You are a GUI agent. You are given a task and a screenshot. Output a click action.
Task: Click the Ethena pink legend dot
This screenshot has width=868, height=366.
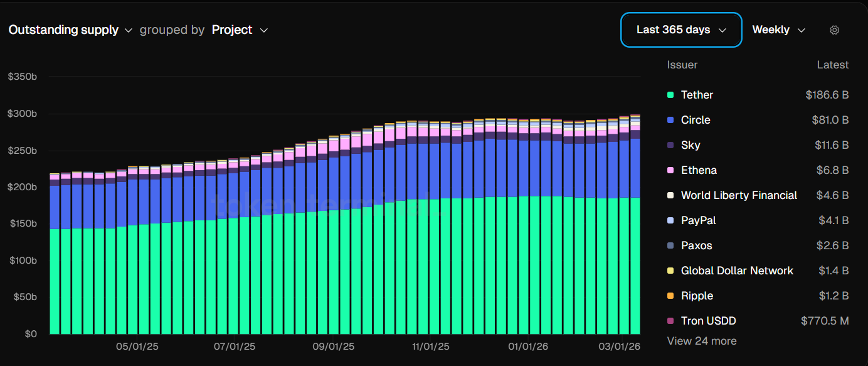[670, 170]
